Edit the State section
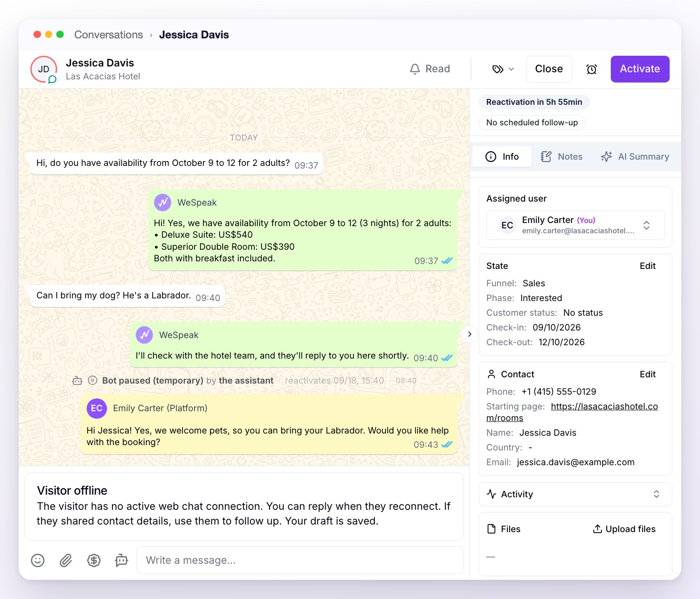 tap(647, 266)
